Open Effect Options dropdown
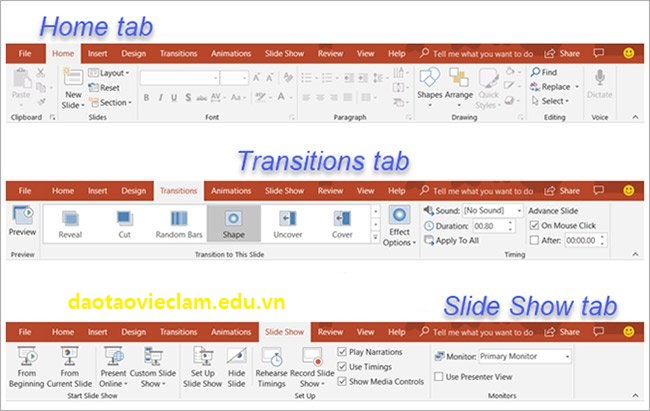Viewport: 650px width, 411px height. [399, 226]
